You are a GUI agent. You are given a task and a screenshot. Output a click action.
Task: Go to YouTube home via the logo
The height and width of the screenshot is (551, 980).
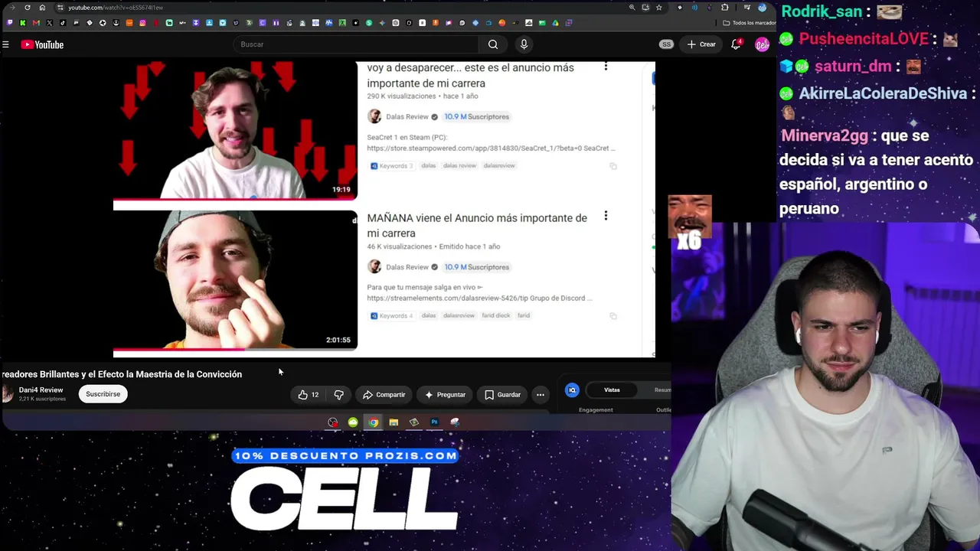42,44
